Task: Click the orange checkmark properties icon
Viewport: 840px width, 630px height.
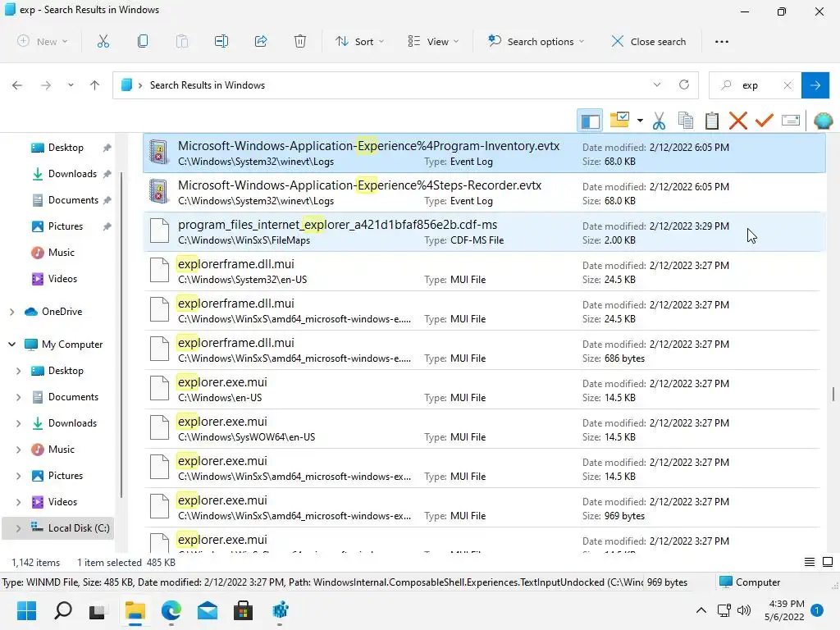Action: pyautogui.click(x=764, y=121)
